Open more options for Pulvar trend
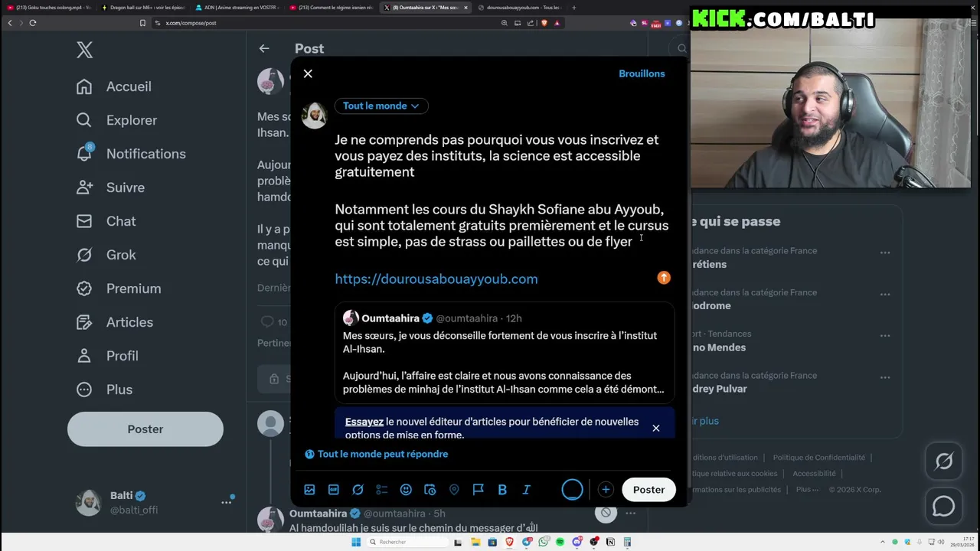Image resolution: width=980 pixels, height=551 pixels. point(885,377)
